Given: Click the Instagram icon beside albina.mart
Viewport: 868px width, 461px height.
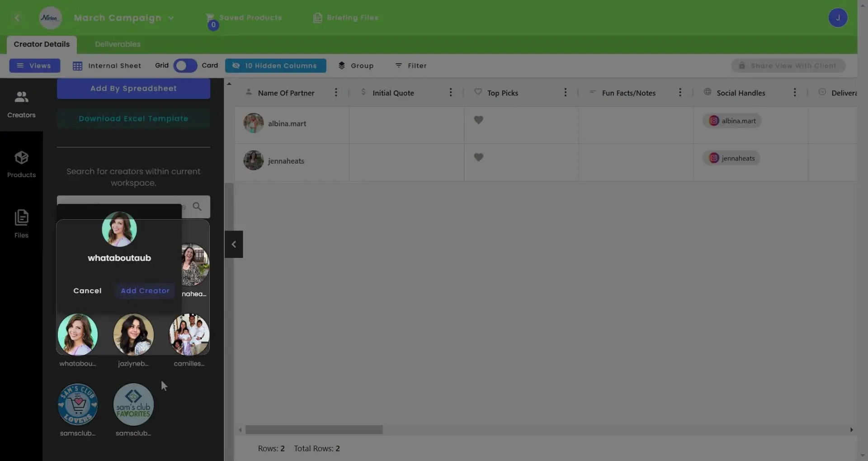Looking at the screenshot, I should (714, 121).
